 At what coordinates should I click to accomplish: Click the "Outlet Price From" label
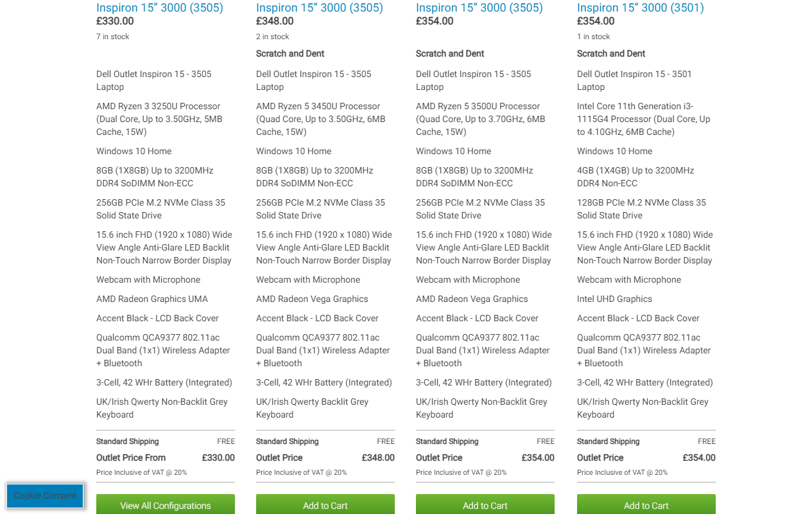coord(131,457)
